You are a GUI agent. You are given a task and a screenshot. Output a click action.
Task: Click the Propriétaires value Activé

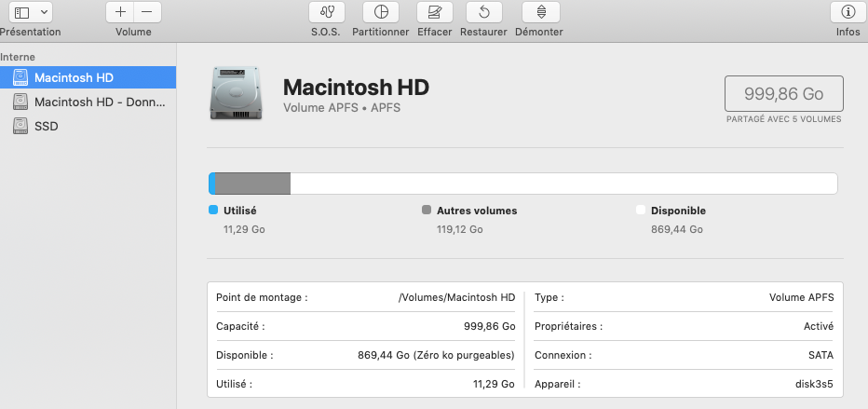pyautogui.click(x=819, y=326)
